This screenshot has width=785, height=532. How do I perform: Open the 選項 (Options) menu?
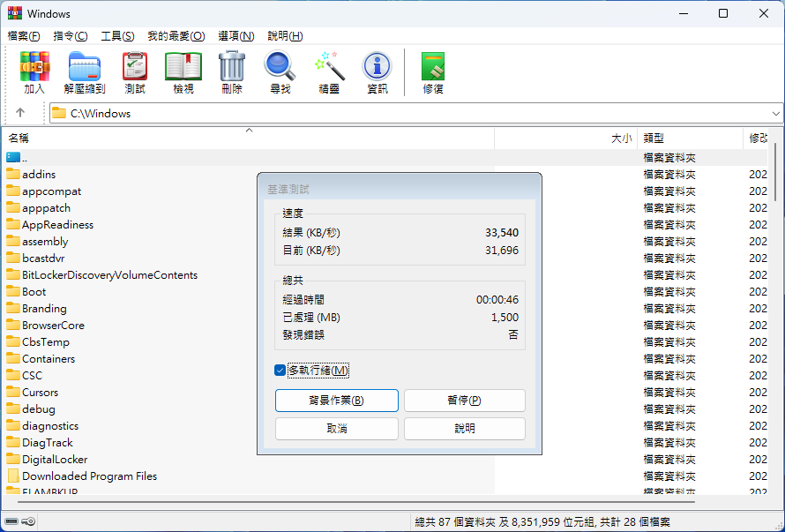click(x=235, y=36)
